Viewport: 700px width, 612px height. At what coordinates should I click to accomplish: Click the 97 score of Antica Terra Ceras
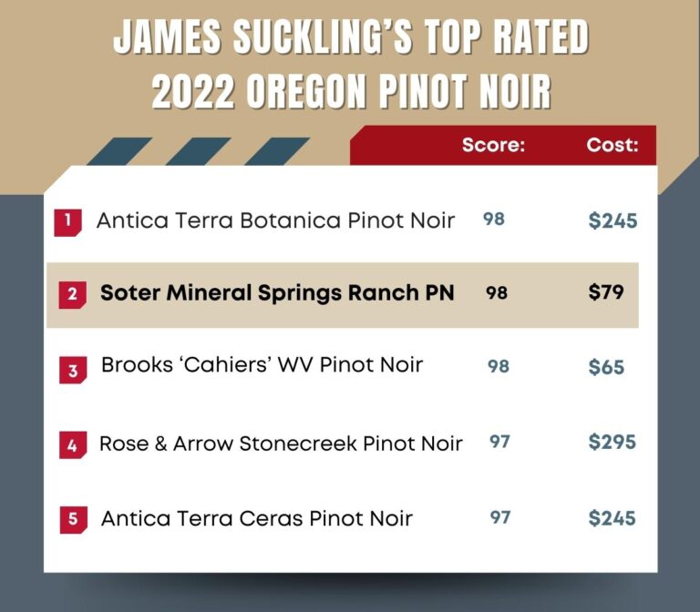click(x=500, y=517)
